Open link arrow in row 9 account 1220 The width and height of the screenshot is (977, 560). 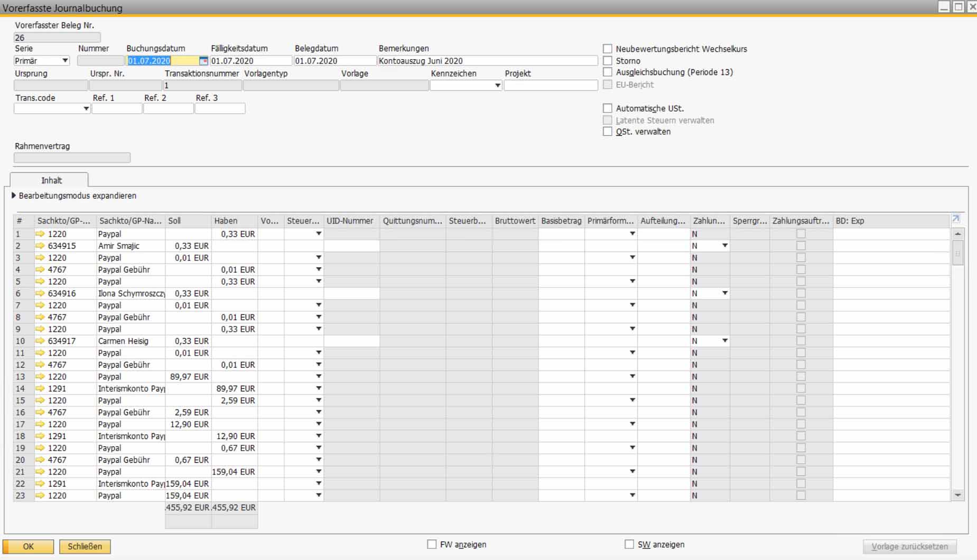pos(40,329)
